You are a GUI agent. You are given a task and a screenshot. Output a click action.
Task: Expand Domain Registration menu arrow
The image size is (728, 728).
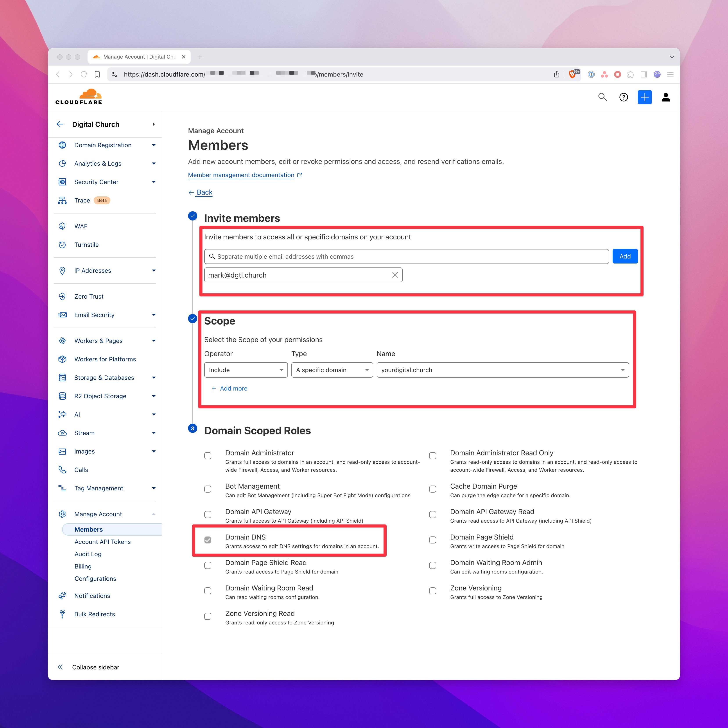click(154, 145)
